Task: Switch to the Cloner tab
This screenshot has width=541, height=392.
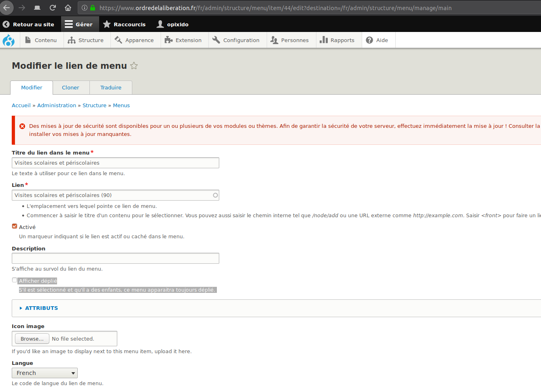Action: 70,88
